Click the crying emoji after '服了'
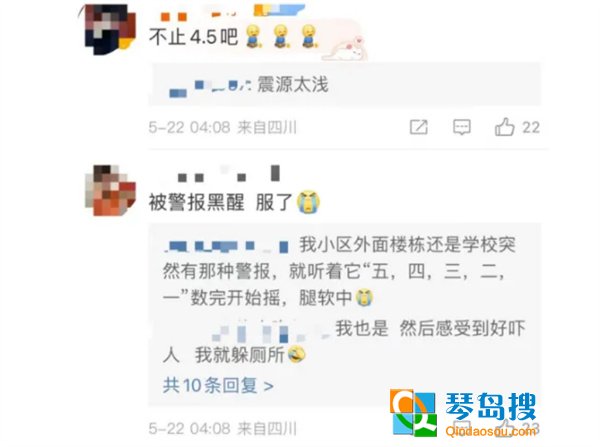The height and width of the screenshot is (447, 600). (x=308, y=202)
